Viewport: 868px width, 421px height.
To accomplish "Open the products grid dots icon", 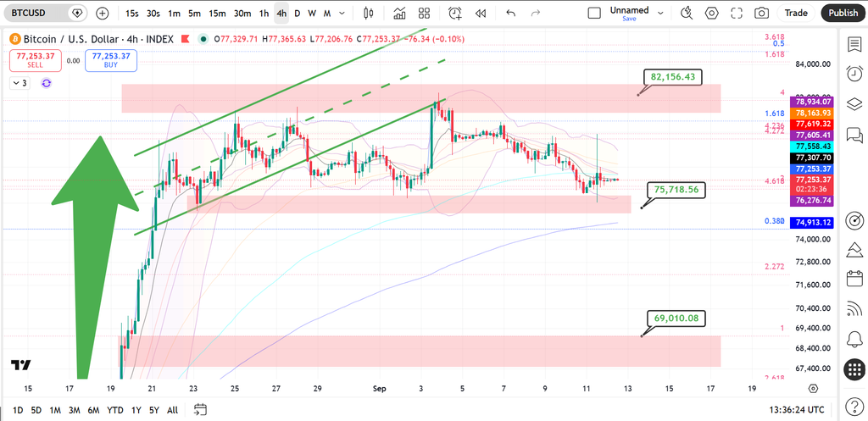I will 854,368.
